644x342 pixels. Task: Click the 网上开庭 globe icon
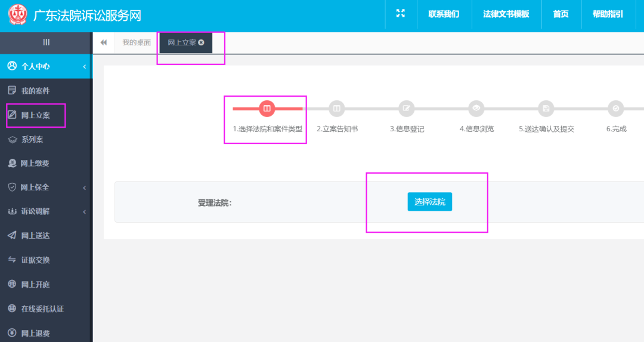point(12,284)
